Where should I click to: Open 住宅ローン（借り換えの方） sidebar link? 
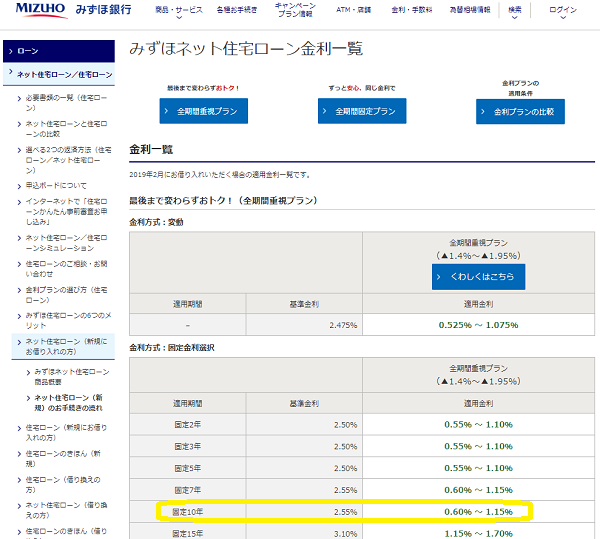pos(63,484)
